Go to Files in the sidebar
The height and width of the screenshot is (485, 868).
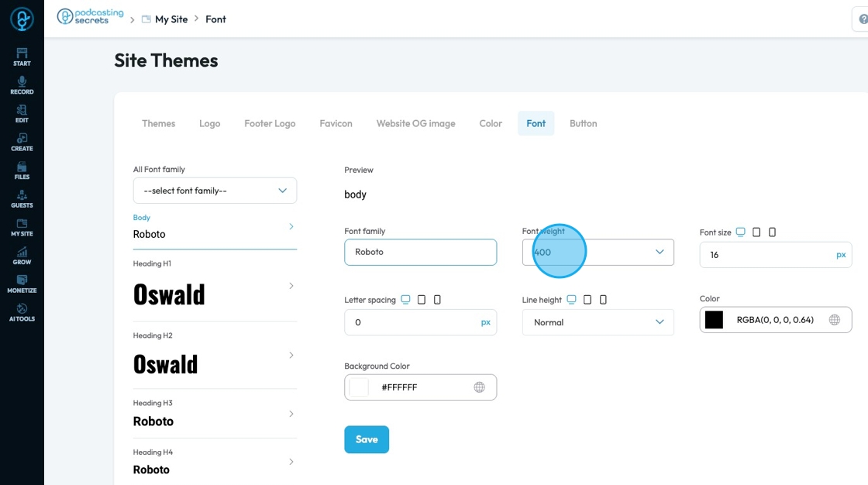pos(22,170)
